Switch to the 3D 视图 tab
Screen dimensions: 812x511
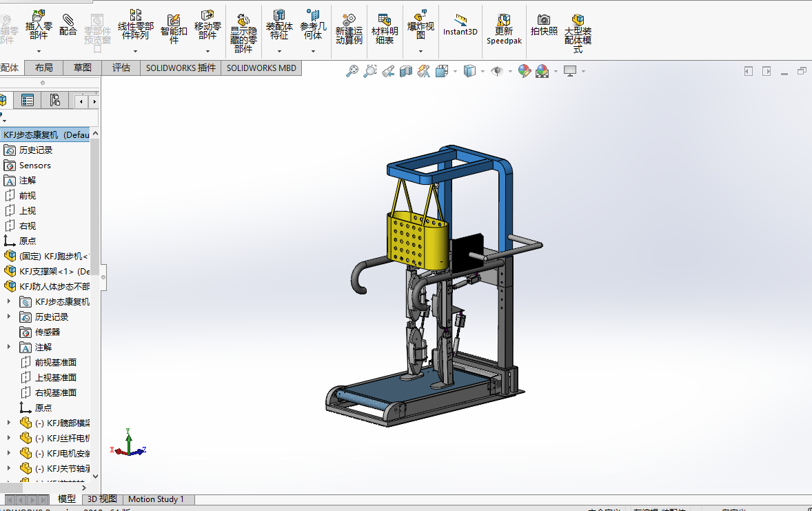pyautogui.click(x=102, y=499)
